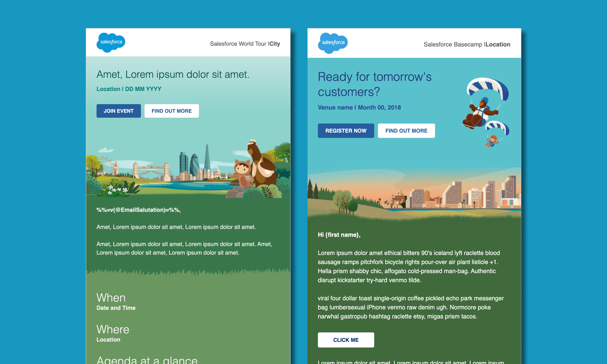Open FIND OUT MORE on the Basecamp email

(x=406, y=131)
